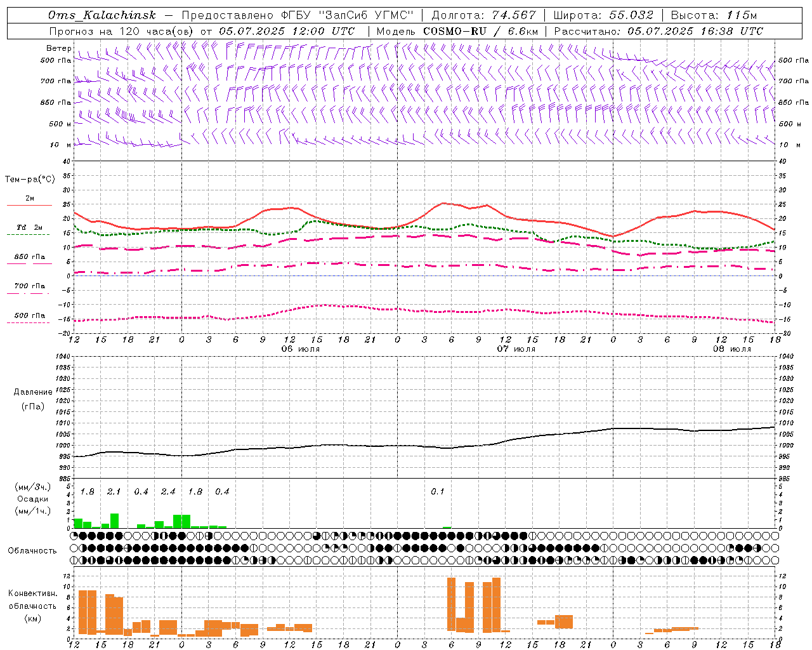Click the Высота: 115м value

(714, 15)
